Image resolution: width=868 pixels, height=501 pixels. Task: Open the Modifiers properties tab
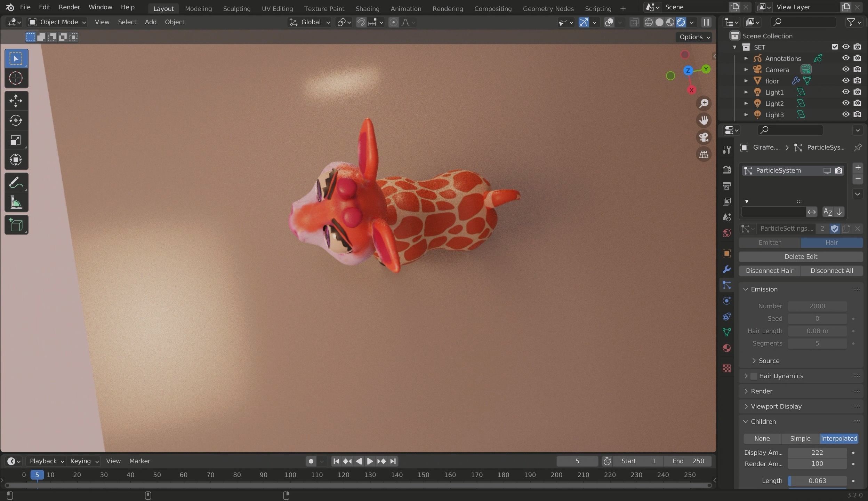pos(726,269)
